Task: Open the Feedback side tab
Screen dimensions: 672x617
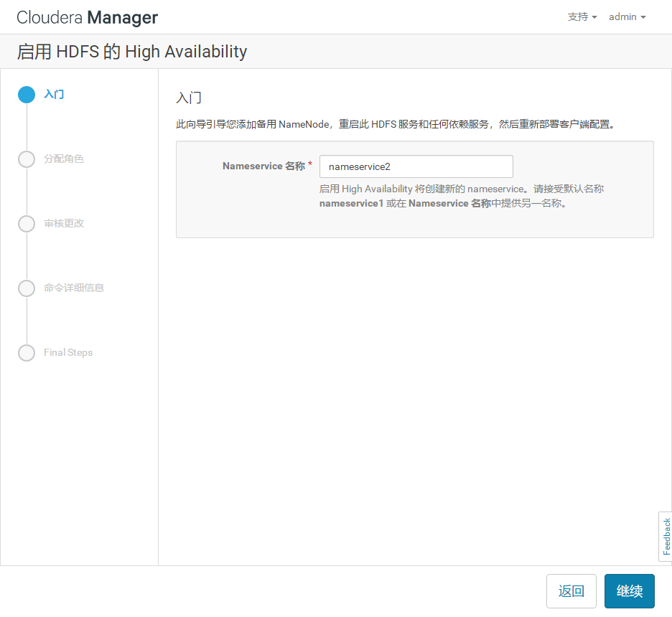Action: coord(666,537)
